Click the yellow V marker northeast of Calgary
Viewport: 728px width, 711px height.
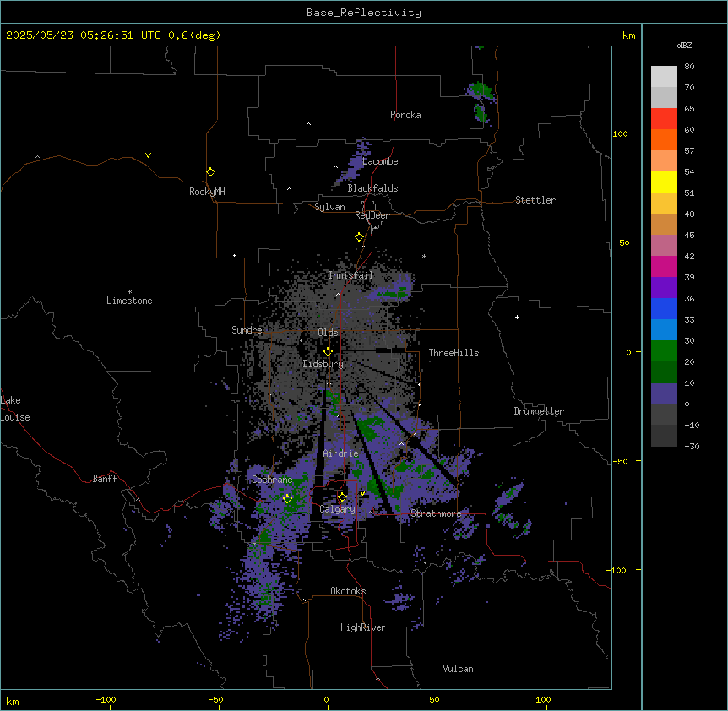tap(362, 493)
